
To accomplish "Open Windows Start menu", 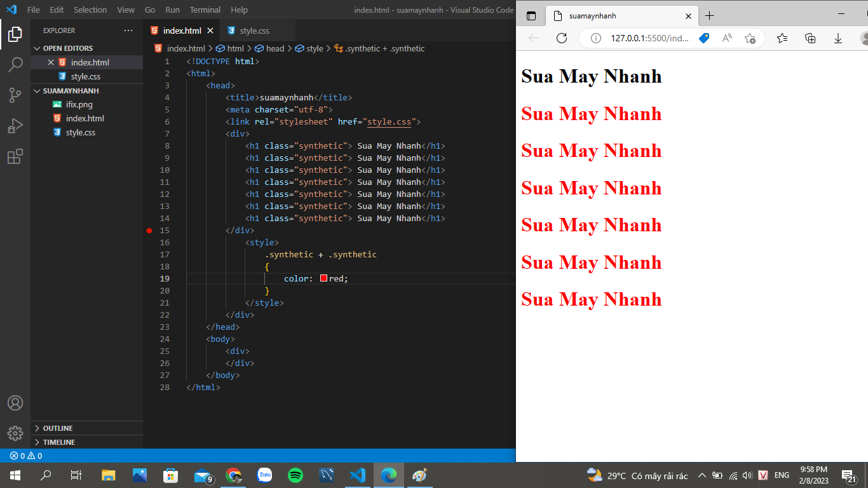I will point(15,475).
